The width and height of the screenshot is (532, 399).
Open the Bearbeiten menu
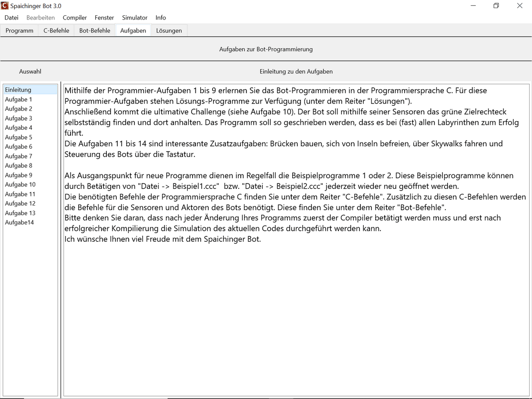pos(41,18)
